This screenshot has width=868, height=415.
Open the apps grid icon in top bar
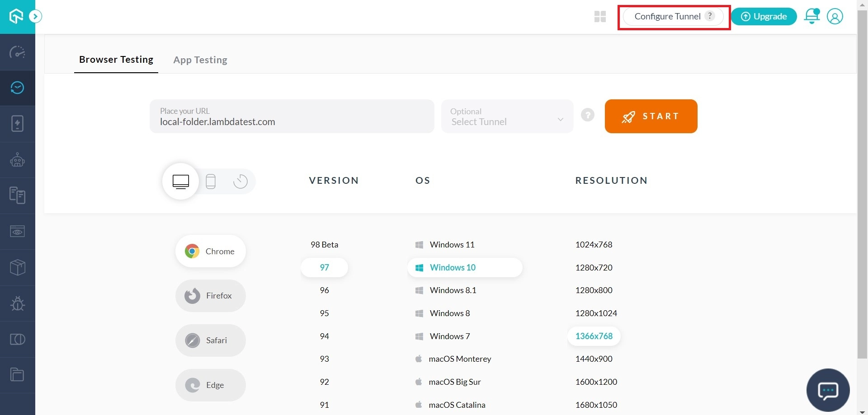point(600,16)
